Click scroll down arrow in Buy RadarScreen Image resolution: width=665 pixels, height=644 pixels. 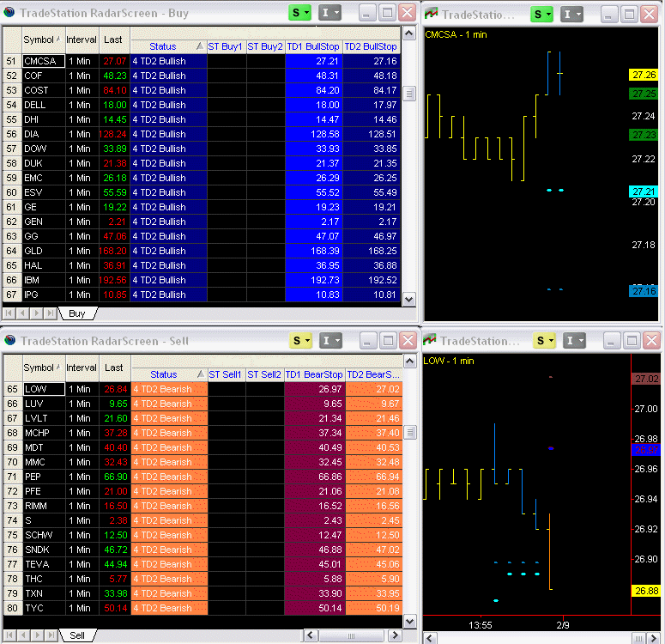click(408, 300)
